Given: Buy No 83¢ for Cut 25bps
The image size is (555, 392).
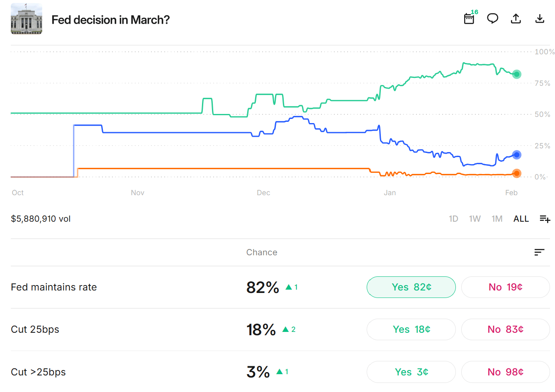Looking at the screenshot, I should [x=505, y=329].
